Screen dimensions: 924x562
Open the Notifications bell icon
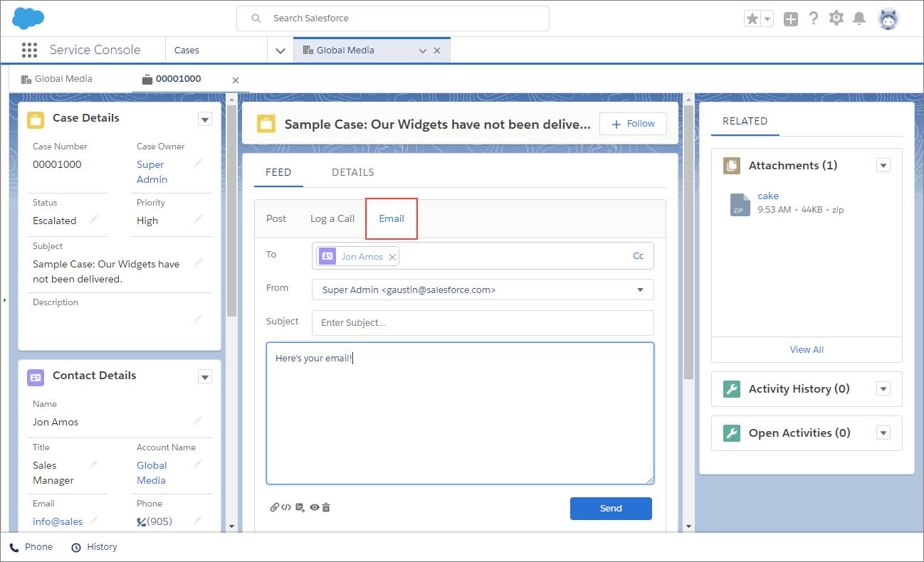[859, 18]
